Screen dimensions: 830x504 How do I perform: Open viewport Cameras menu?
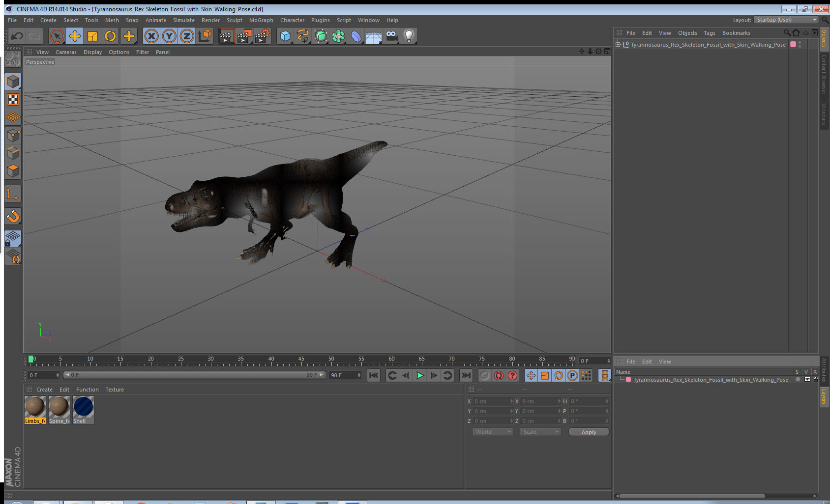(x=66, y=52)
